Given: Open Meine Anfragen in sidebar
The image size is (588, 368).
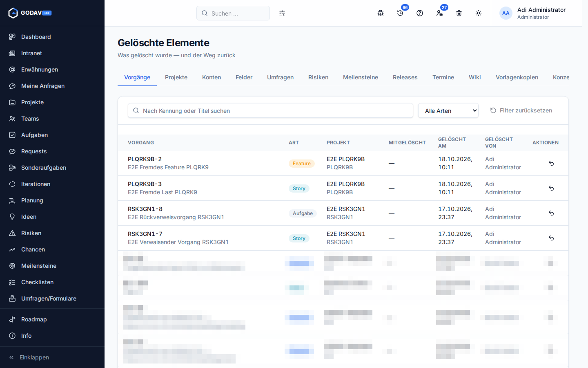Looking at the screenshot, I should point(52,86).
